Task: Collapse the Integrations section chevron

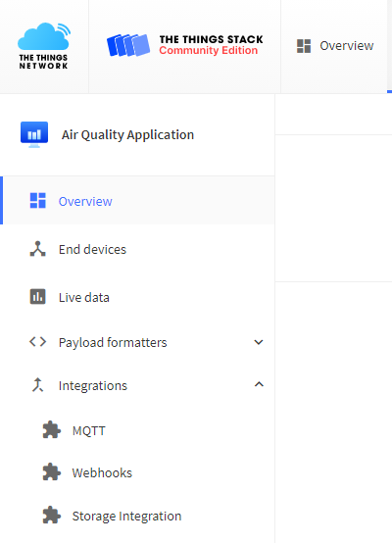Action: tap(259, 384)
